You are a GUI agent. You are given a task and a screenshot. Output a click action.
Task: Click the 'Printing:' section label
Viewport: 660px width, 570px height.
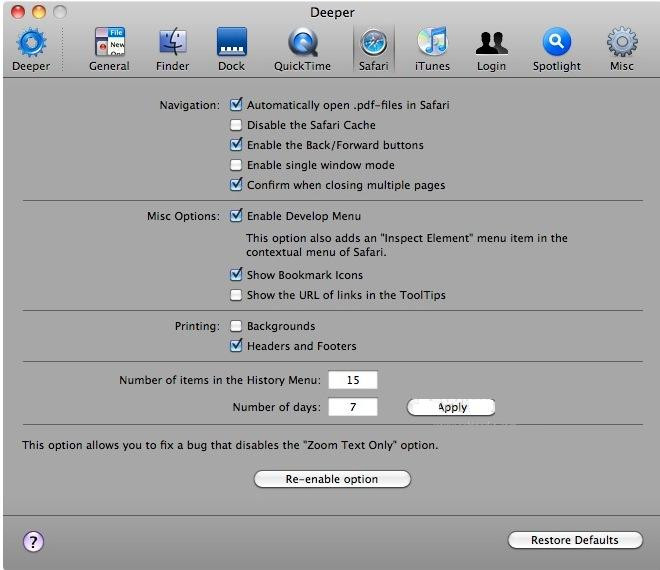click(197, 326)
